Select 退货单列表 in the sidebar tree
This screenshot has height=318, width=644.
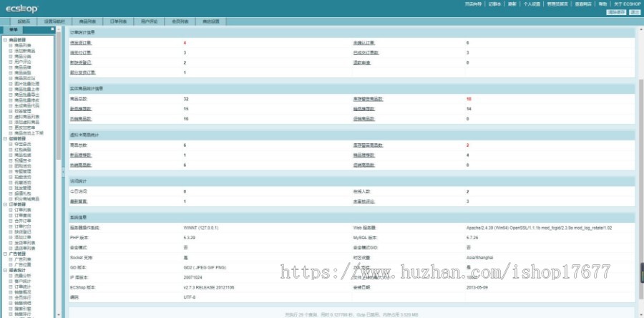24,248
